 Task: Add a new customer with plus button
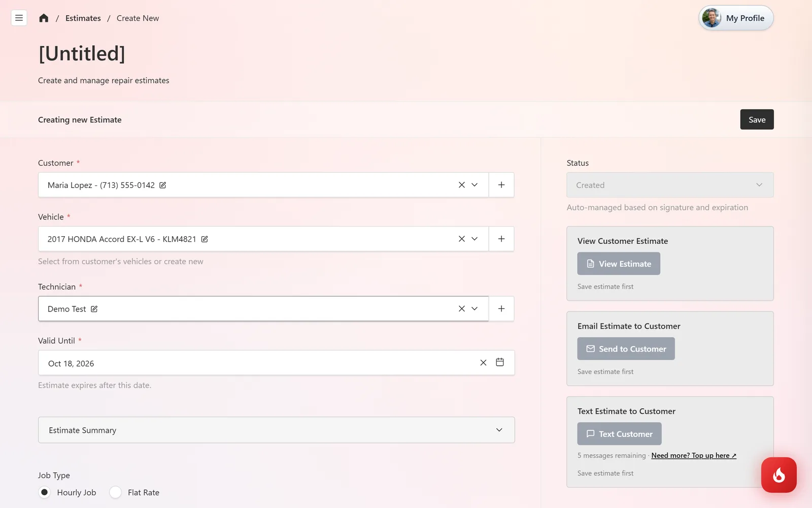point(501,185)
